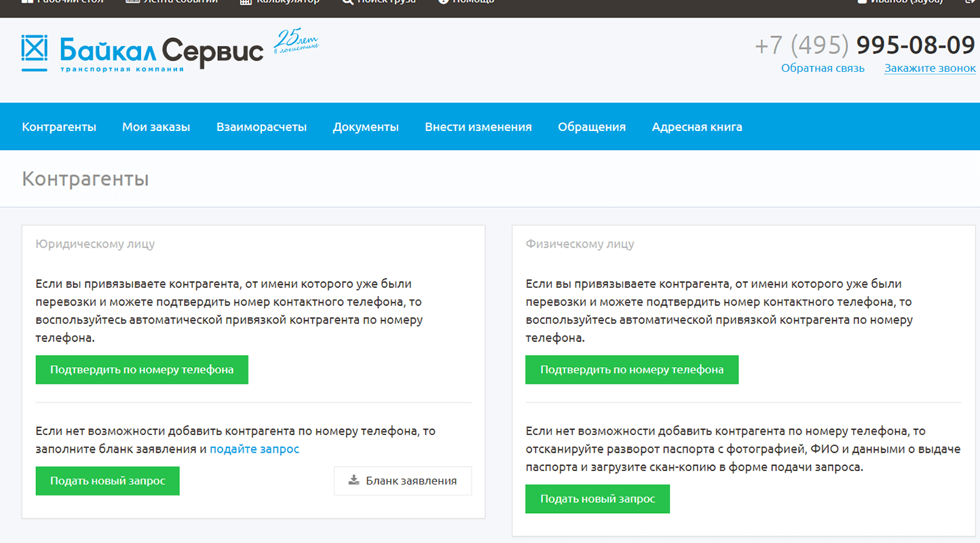Click the Байкал Сервис logo
980x543 pixels.
coord(143,53)
